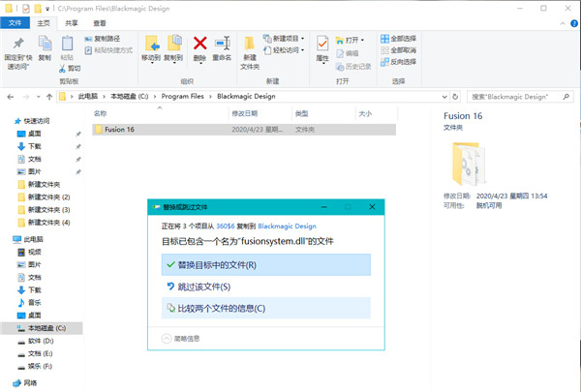Click the Edit (编辑) ribbon button

point(348,53)
